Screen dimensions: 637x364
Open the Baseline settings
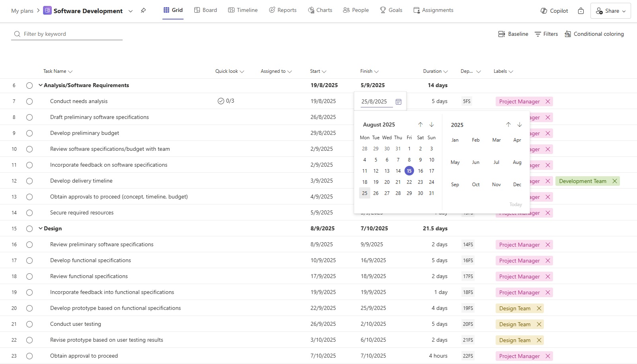pyautogui.click(x=513, y=34)
